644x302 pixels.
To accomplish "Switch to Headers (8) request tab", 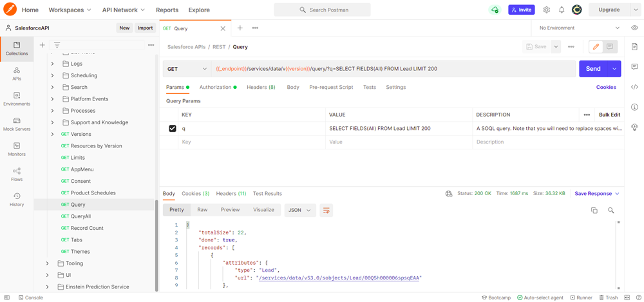I will pyautogui.click(x=261, y=87).
